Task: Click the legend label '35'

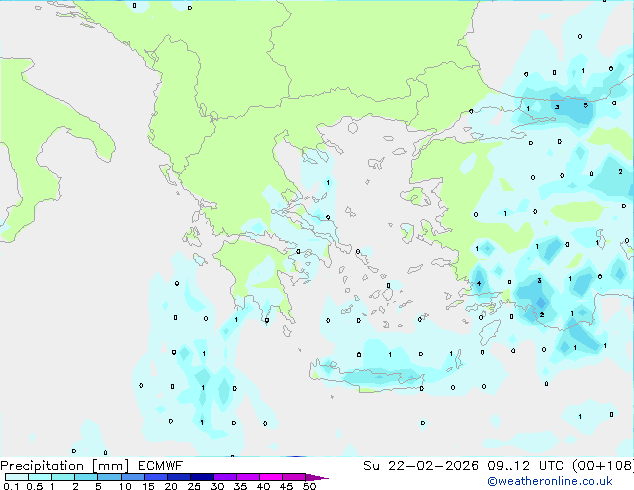Action: click(241, 486)
